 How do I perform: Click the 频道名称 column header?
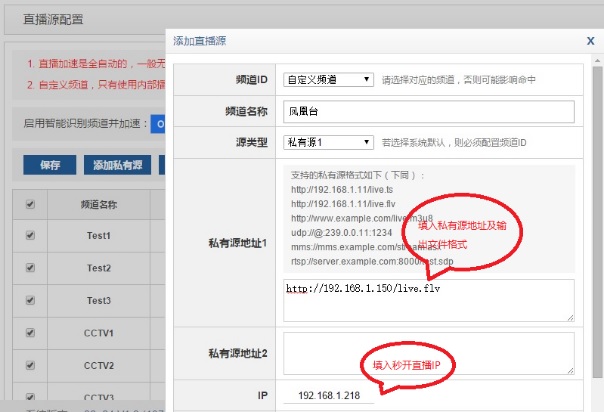(99, 204)
